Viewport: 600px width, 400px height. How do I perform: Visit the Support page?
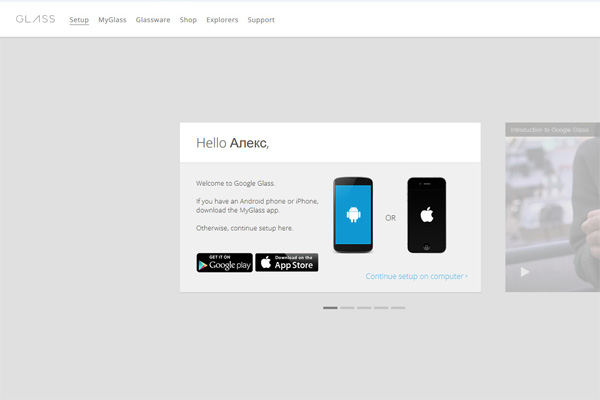pyautogui.click(x=261, y=20)
